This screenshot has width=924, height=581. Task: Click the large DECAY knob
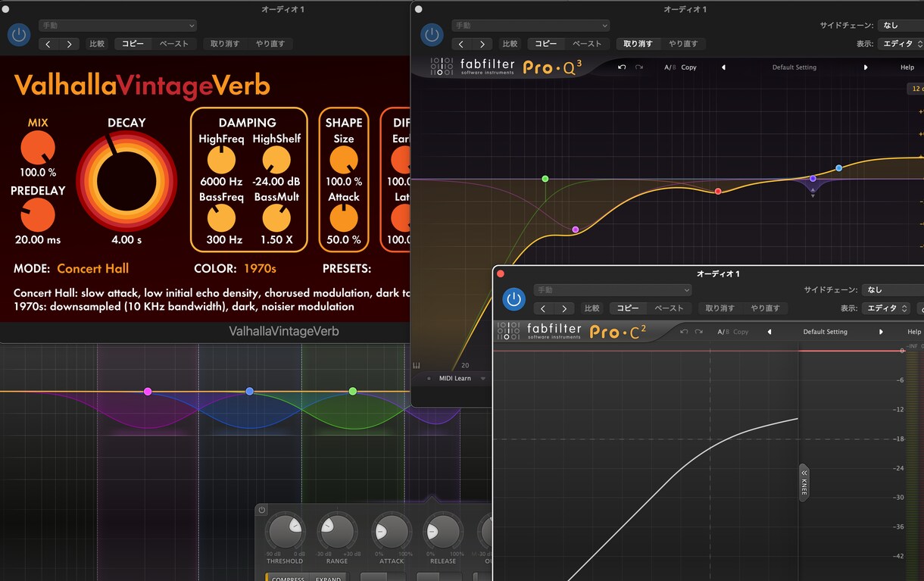coord(126,181)
